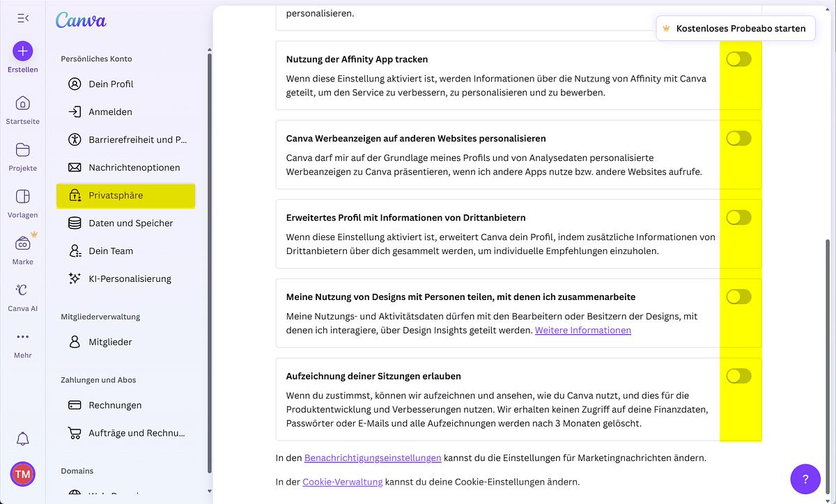Screen dimensions: 836x504
Task: Click the notification bell icon
Action: pyautogui.click(x=22, y=439)
